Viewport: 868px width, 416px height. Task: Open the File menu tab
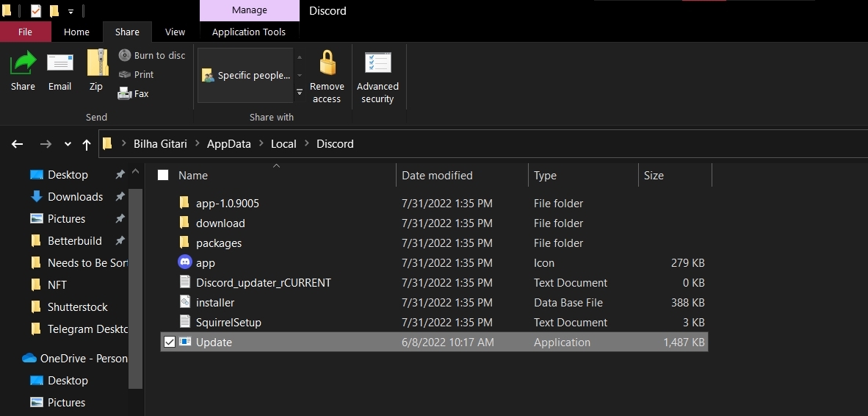coord(25,32)
